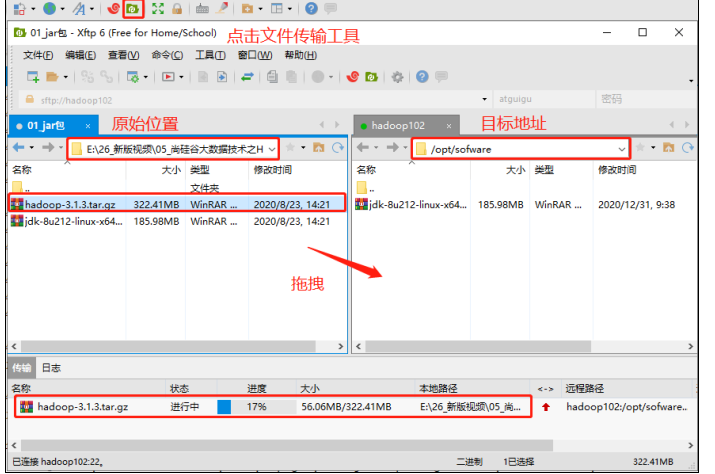The height and width of the screenshot is (474, 715).
Task: Go back in the remote pane
Action: pos(363,147)
